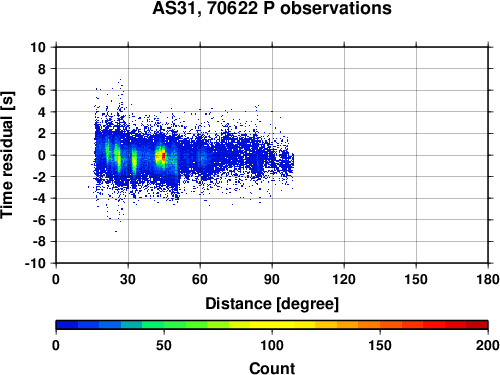Pick the dark blue start of colorbar
The height and width of the screenshot is (375, 500).
click(67, 325)
